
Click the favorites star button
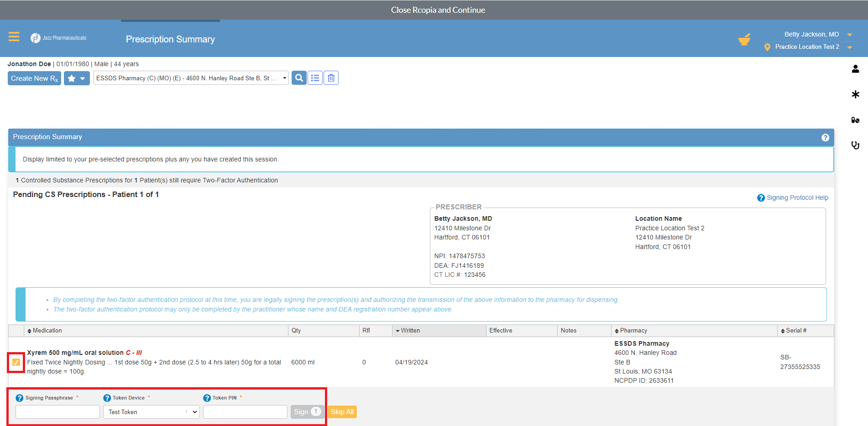coord(77,78)
